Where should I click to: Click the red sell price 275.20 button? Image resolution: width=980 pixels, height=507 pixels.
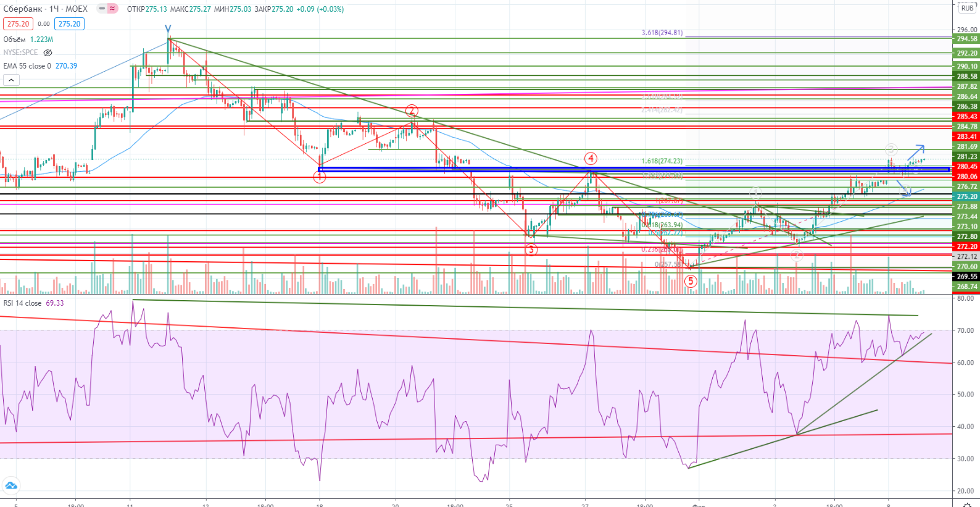18,23
